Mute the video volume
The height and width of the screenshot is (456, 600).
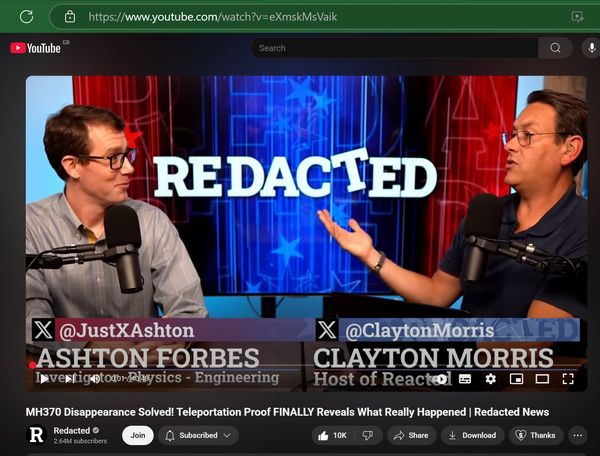click(x=94, y=379)
